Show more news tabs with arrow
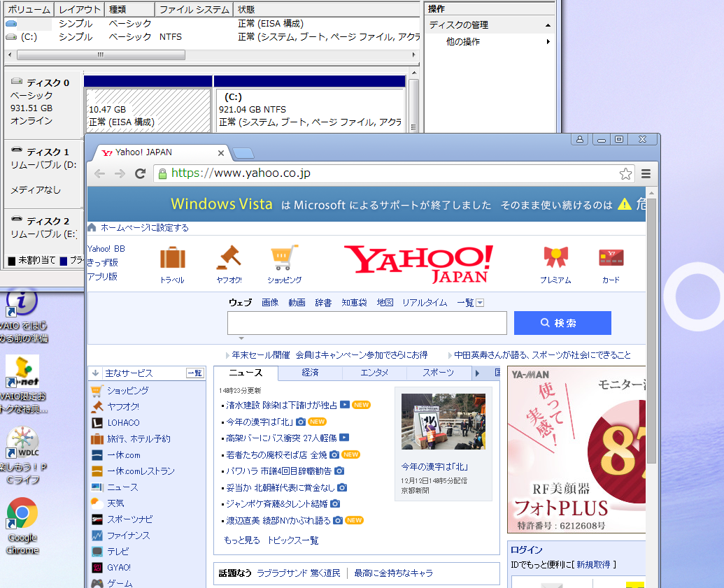 pos(478,373)
